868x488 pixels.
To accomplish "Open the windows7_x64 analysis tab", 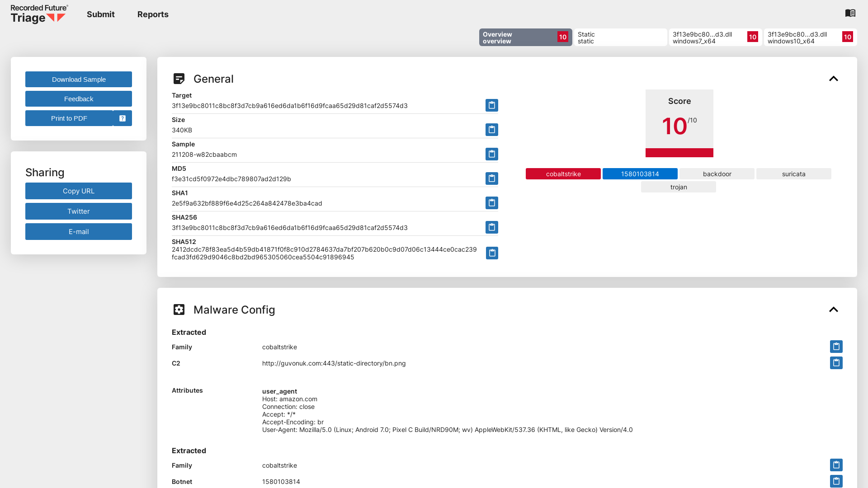I will 716,38.
